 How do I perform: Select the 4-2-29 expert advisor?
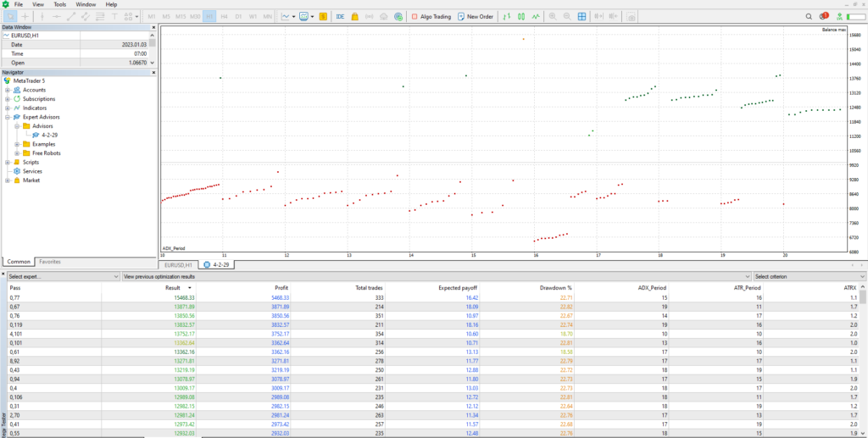click(x=48, y=136)
